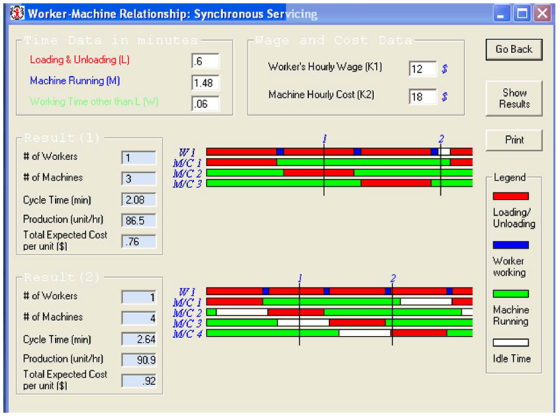Click M/C 1 label in Result (2) chart
This screenshot has width=560, height=420.
tap(187, 302)
